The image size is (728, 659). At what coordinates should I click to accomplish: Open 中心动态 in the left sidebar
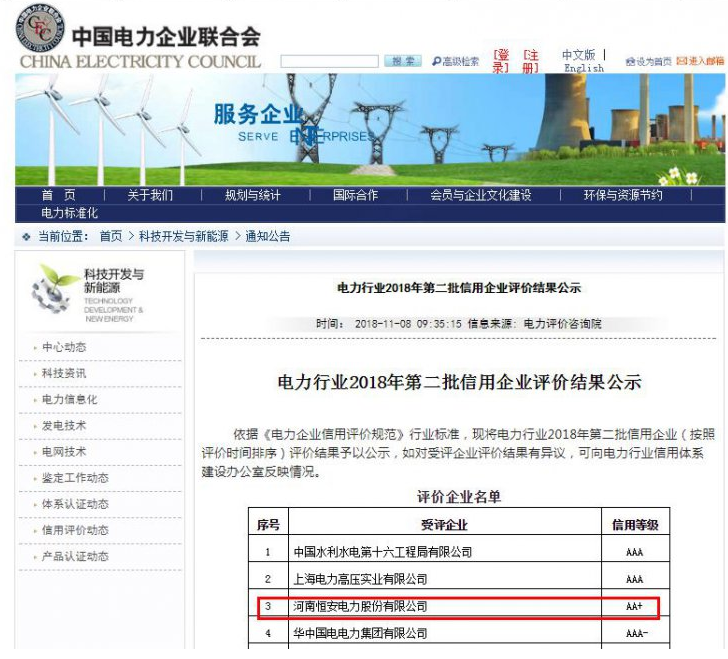coord(64,347)
